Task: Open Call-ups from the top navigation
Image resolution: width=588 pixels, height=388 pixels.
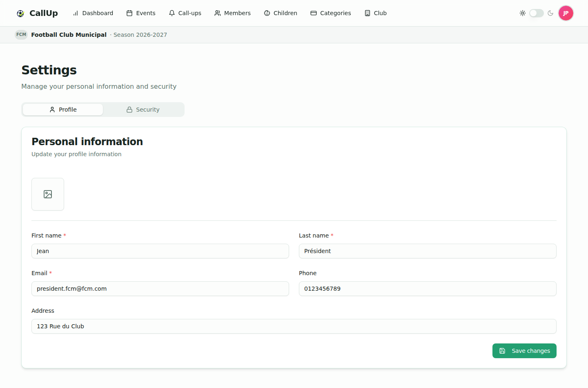Action: tap(185, 13)
